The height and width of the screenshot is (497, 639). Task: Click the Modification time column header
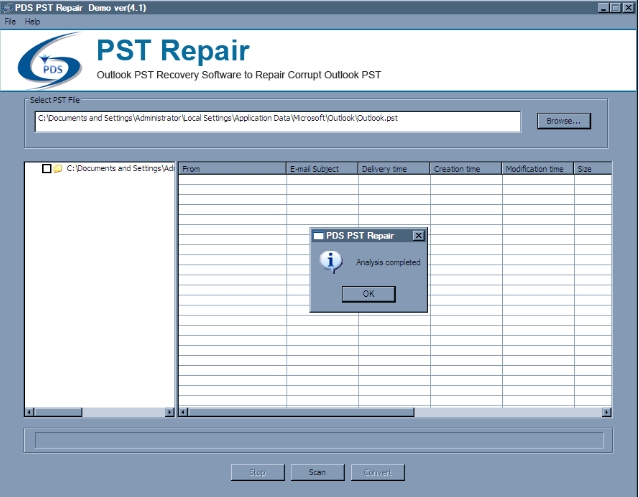[538, 169]
